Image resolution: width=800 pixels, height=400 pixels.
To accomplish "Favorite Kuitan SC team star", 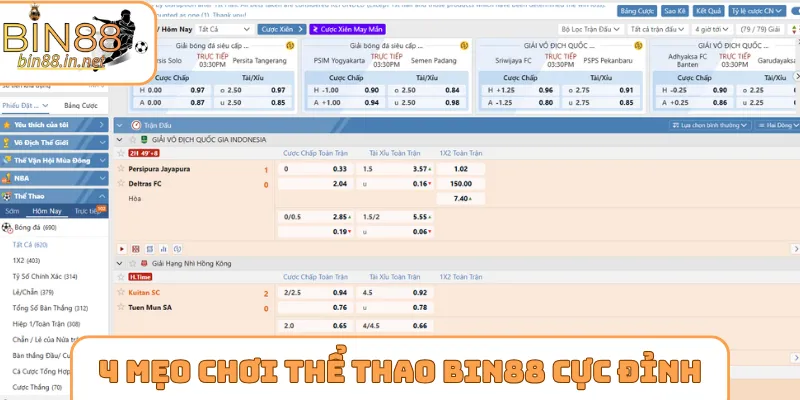I will click(x=121, y=292).
